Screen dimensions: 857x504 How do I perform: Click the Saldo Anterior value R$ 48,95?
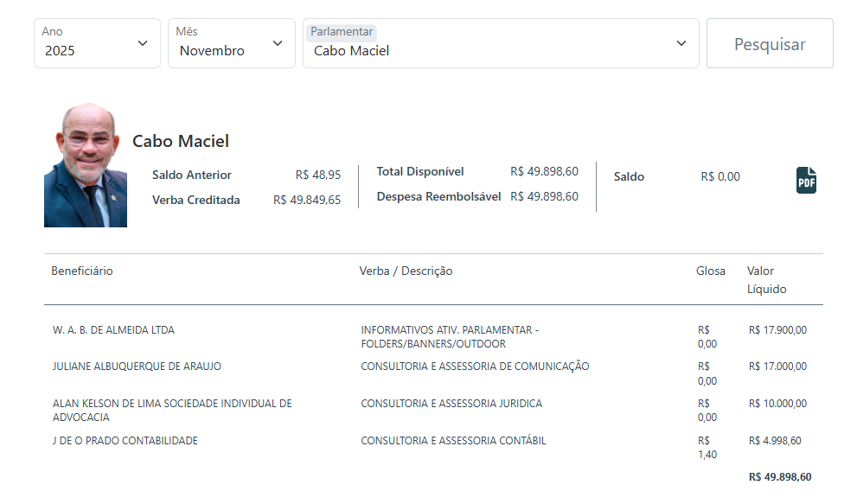pos(318,175)
